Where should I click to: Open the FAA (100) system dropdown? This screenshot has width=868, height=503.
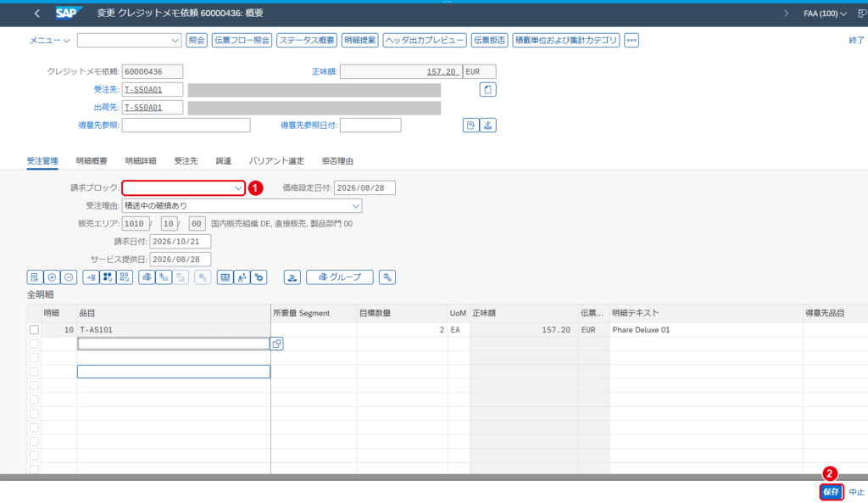click(x=825, y=14)
